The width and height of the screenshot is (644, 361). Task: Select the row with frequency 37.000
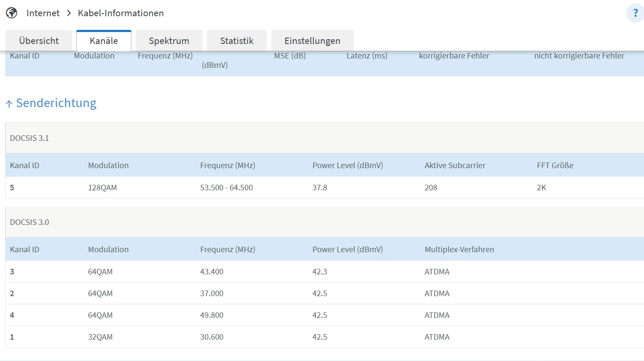coord(212,294)
